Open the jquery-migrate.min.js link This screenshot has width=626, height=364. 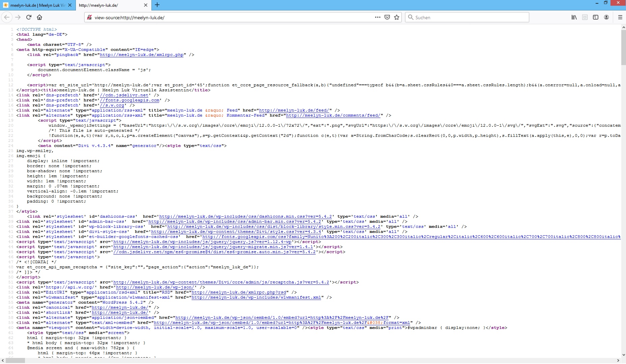tap(213, 247)
